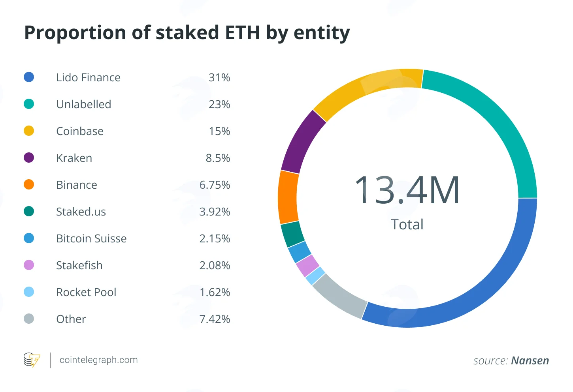573x392 pixels.
Task: Click the Cointelegraph logo icon
Action: (x=32, y=360)
